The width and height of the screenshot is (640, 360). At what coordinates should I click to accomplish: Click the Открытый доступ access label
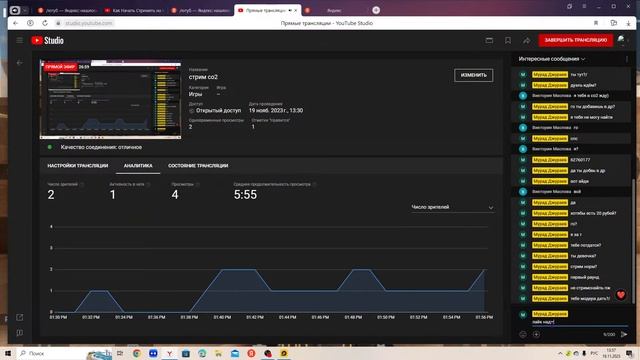tap(218, 111)
